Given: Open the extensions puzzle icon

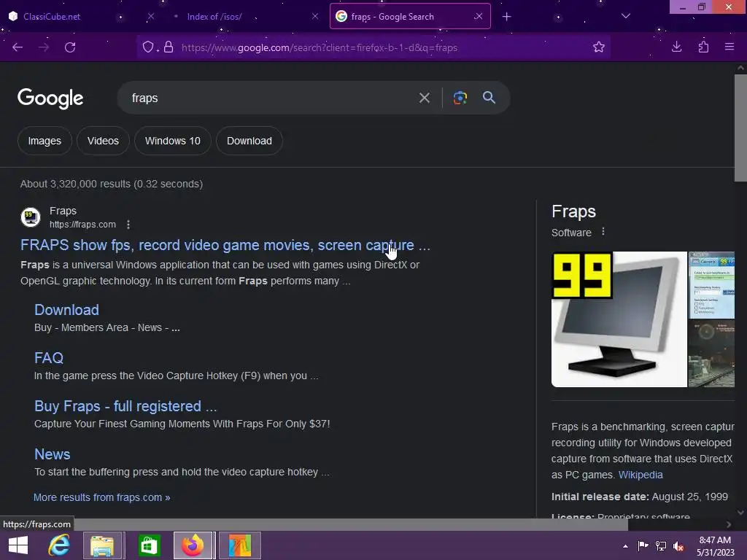Looking at the screenshot, I should pyautogui.click(x=703, y=47).
